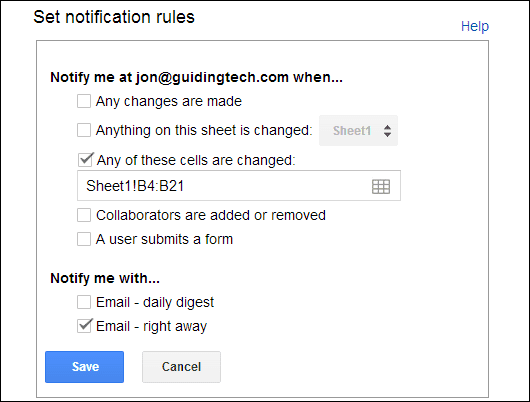Open the Sheet1 sheet selector dropdown
530x402 pixels.
pyautogui.click(x=358, y=131)
